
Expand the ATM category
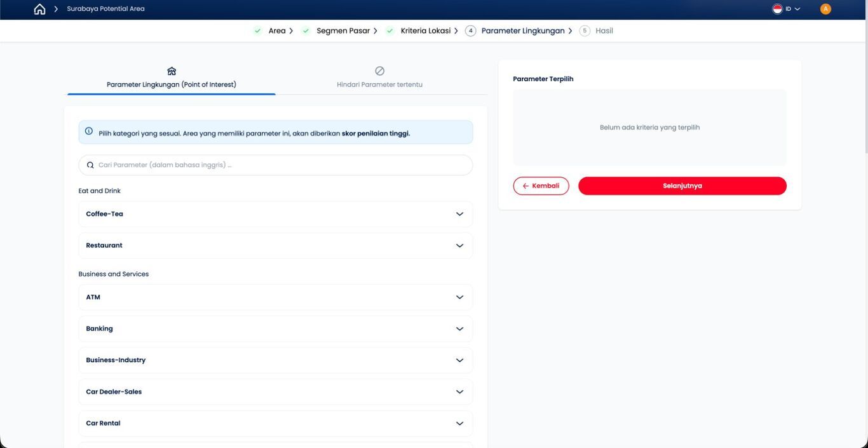click(x=276, y=297)
